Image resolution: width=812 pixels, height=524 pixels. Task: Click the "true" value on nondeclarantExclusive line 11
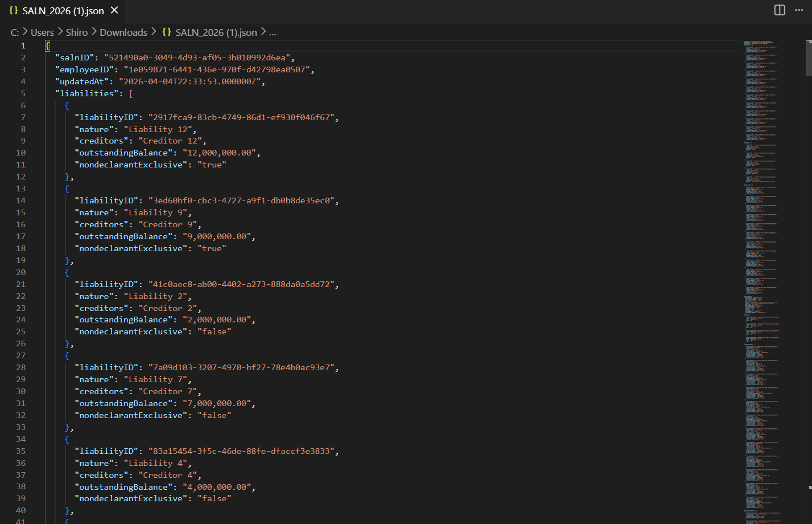tap(211, 164)
